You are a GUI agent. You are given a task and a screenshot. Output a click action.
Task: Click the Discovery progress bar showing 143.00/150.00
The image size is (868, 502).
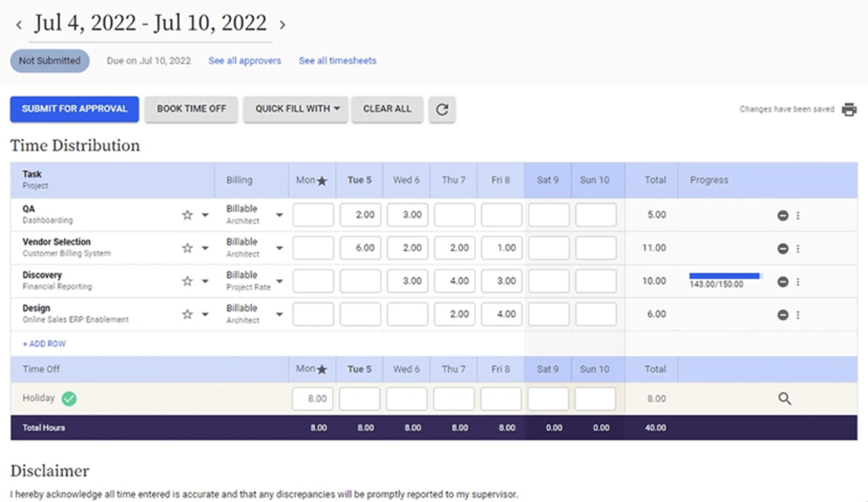click(725, 275)
